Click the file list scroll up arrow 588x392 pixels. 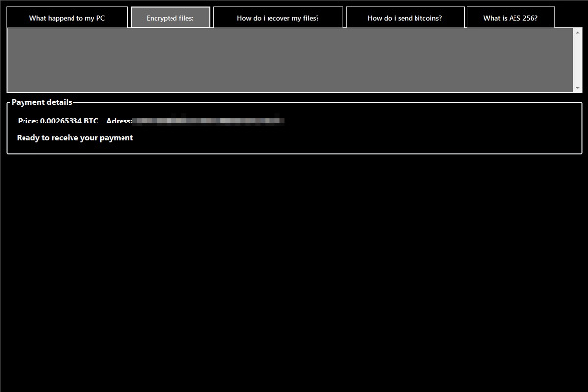coord(578,33)
